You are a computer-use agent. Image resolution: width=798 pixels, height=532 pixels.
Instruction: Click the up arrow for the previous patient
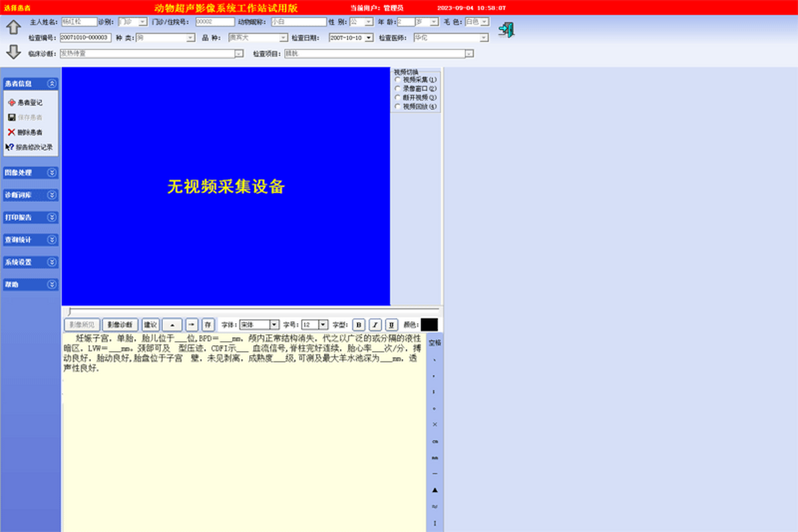pos(13,28)
